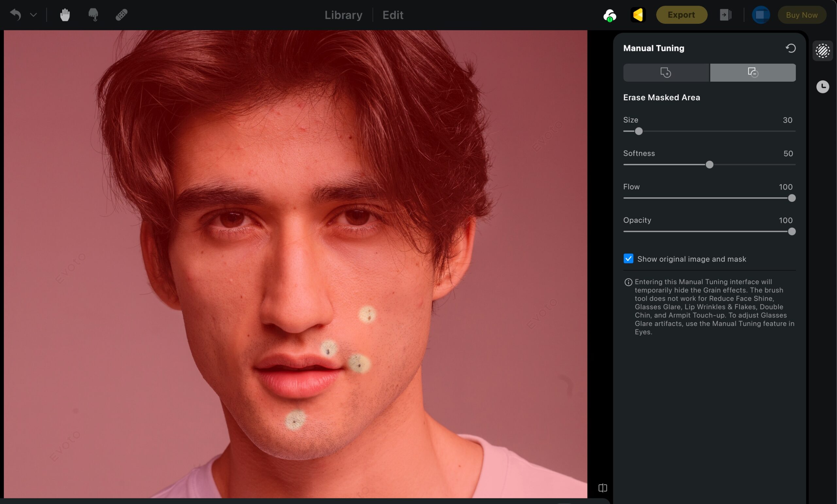Select the hand pan tool

pos(65,15)
